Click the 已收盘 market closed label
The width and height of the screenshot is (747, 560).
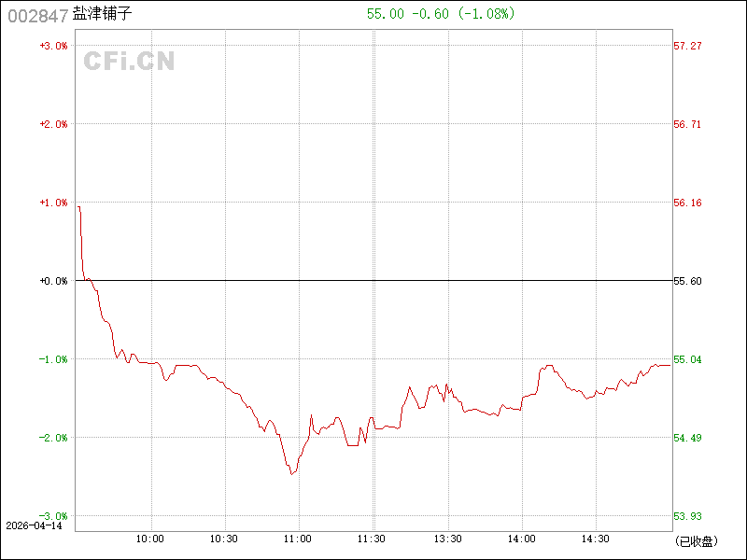[x=693, y=541]
